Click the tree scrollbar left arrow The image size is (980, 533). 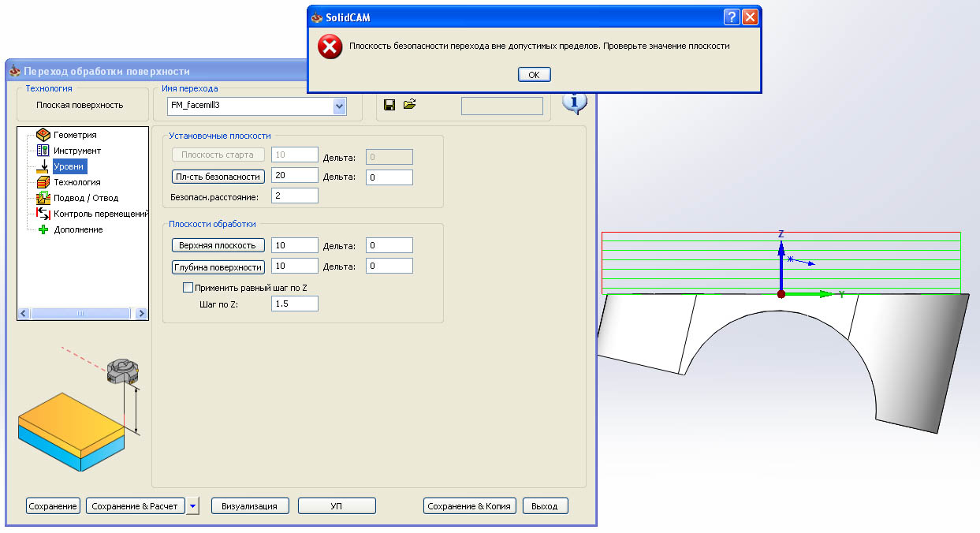click(x=24, y=313)
